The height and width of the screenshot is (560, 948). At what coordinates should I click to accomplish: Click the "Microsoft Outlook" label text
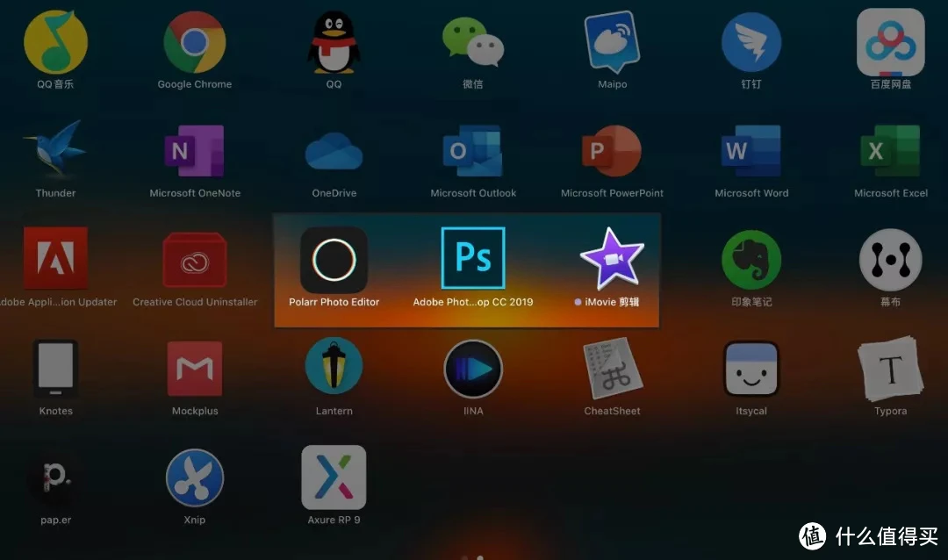(x=473, y=193)
